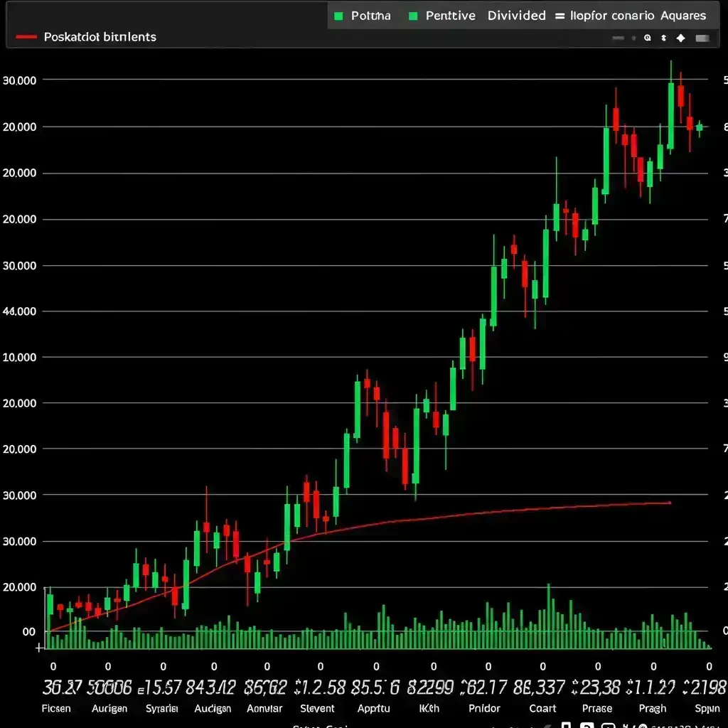Click the IKth date axis label
Viewport: 728px width, 728px height.
point(429,709)
